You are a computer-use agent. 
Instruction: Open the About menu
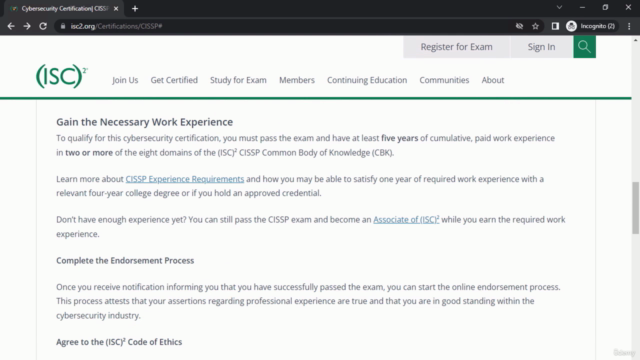493,80
